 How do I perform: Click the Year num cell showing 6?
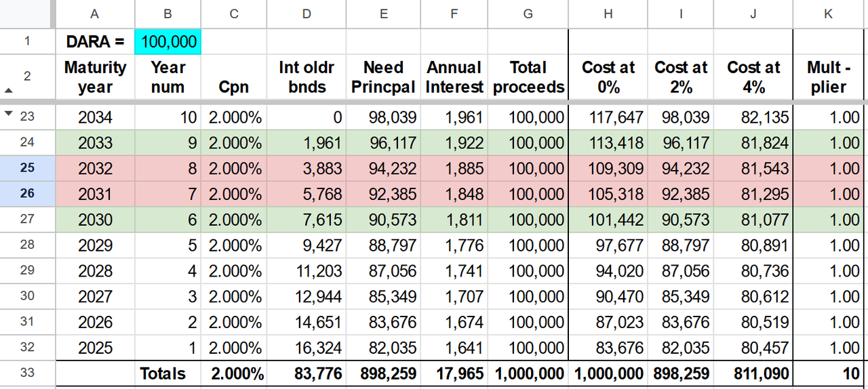click(168, 220)
